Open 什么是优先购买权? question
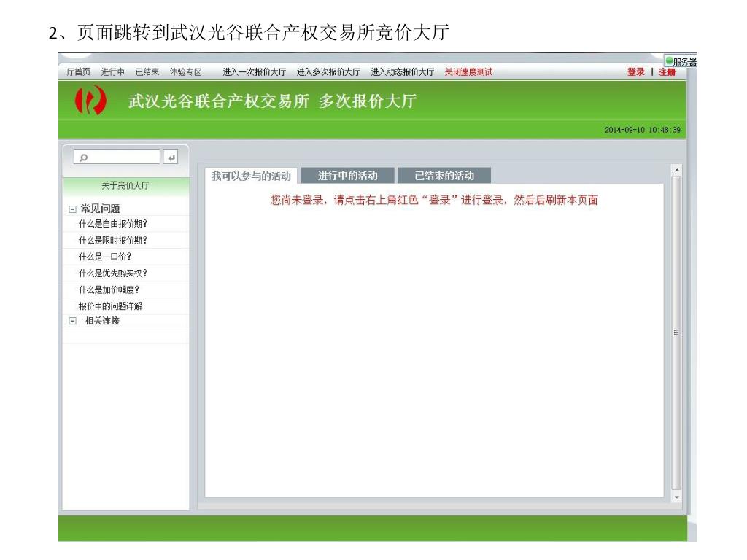The height and width of the screenshot is (560, 747). (113, 273)
